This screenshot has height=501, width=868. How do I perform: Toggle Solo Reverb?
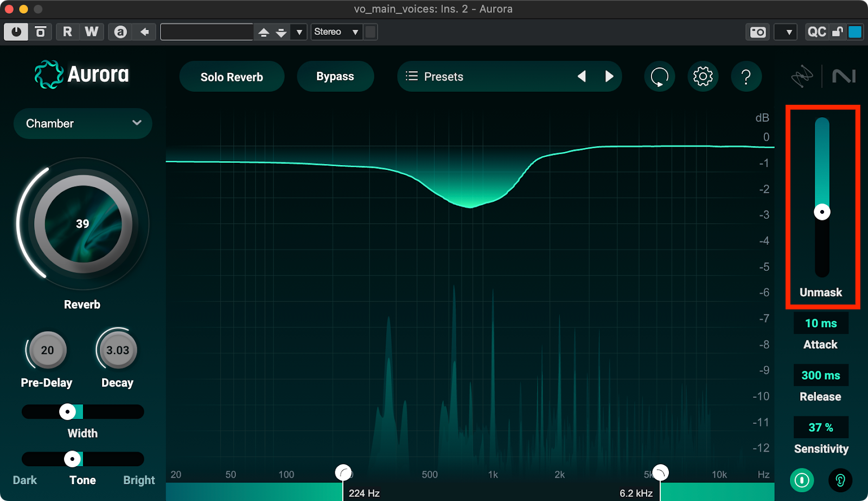coord(232,77)
